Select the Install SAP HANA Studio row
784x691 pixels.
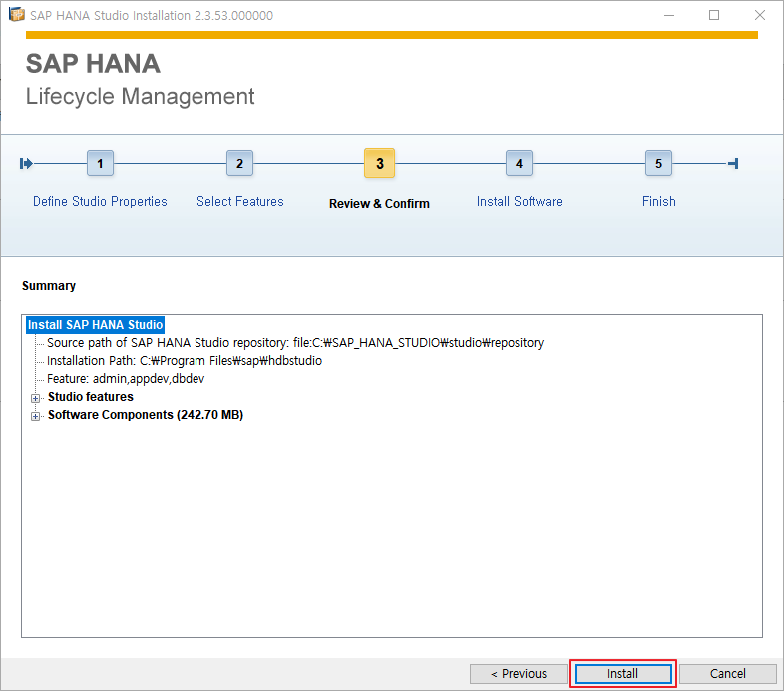coord(95,324)
